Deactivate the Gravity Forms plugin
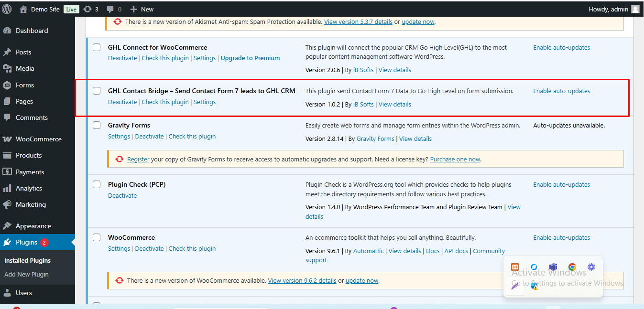 (x=150, y=136)
